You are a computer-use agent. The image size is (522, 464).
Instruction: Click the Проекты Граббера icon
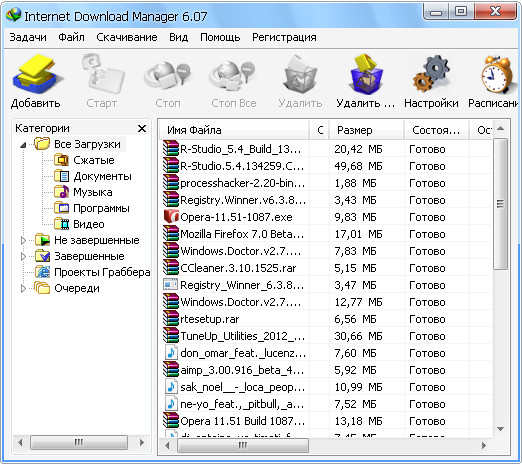42,272
